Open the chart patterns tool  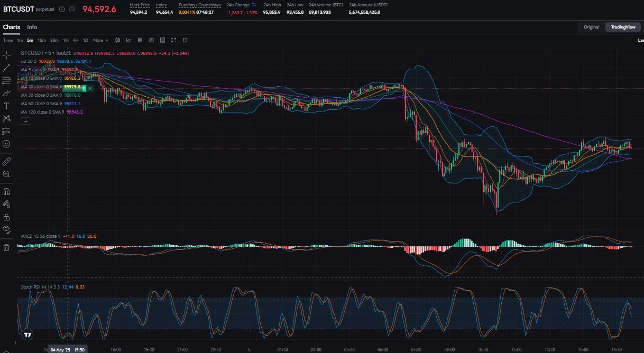[x=6, y=118]
